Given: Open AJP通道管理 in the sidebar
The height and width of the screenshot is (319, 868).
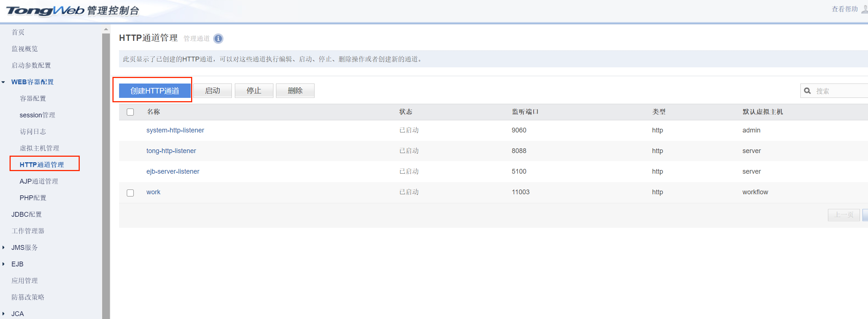Looking at the screenshot, I should coord(39,181).
